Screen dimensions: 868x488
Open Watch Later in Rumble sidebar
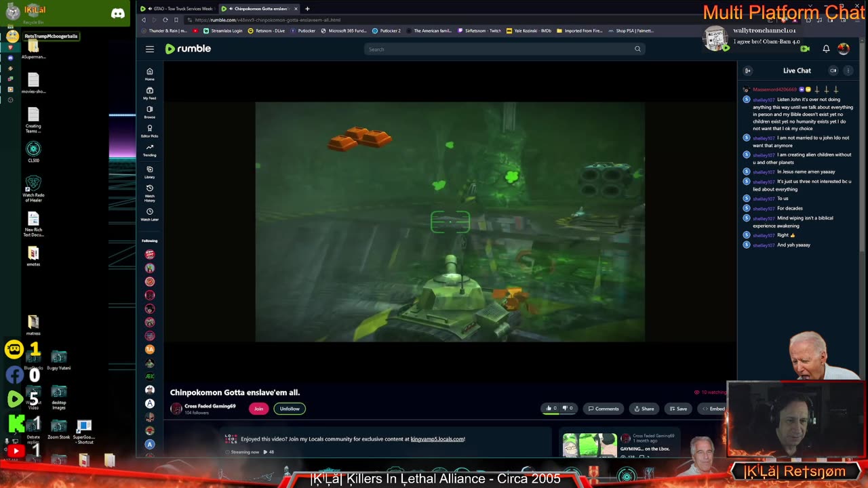pyautogui.click(x=150, y=214)
